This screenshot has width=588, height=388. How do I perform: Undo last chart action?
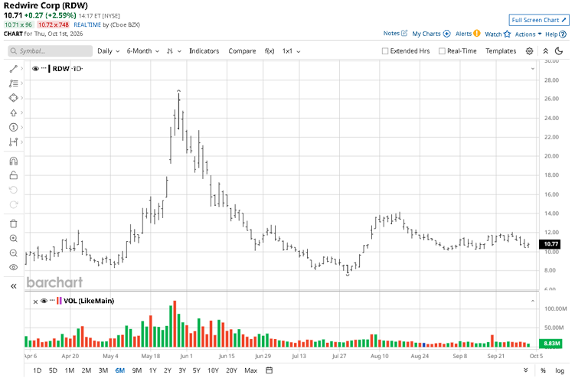pyautogui.click(x=14, y=190)
